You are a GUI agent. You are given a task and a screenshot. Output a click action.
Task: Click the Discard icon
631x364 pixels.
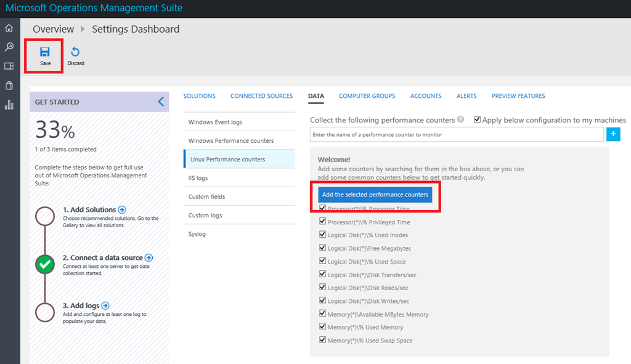[x=75, y=52]
